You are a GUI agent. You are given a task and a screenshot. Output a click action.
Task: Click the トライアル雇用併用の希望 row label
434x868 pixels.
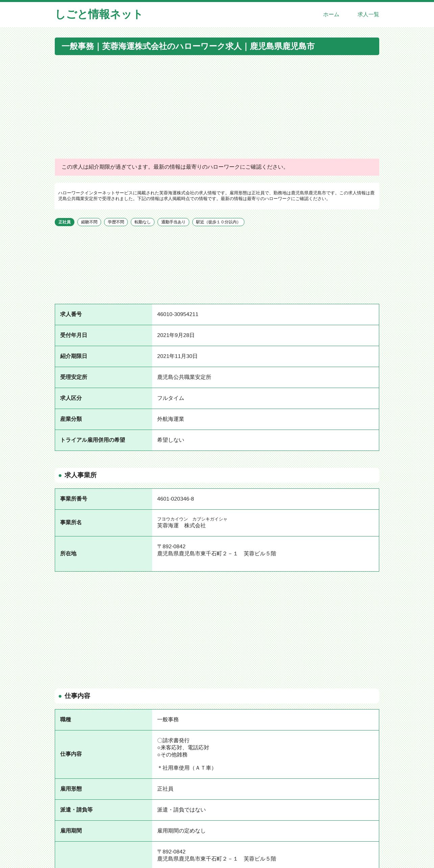pos(93,440)
